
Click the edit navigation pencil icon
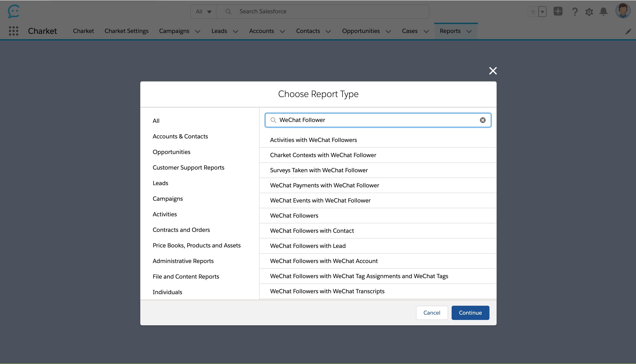[628, 31]
